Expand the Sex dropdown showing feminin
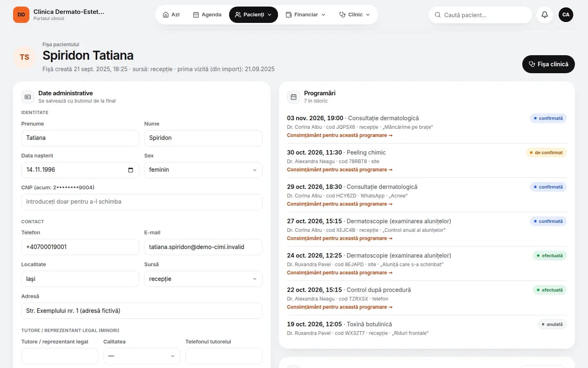 pyautogui.click(x=203, y=170)
